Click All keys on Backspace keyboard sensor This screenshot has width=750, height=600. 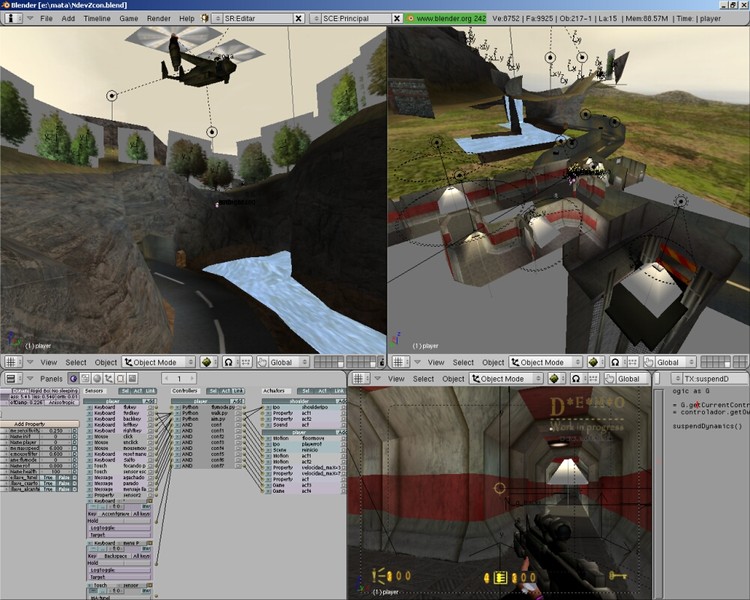(141, 556)
